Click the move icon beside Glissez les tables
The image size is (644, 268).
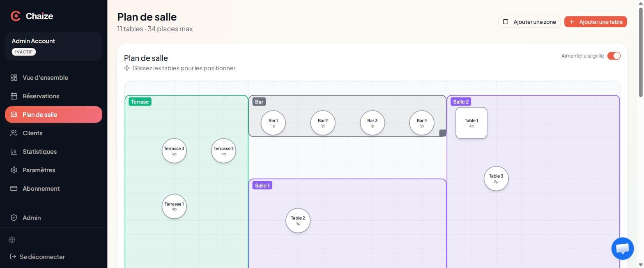pyautogui.click(x=127, y=68)
